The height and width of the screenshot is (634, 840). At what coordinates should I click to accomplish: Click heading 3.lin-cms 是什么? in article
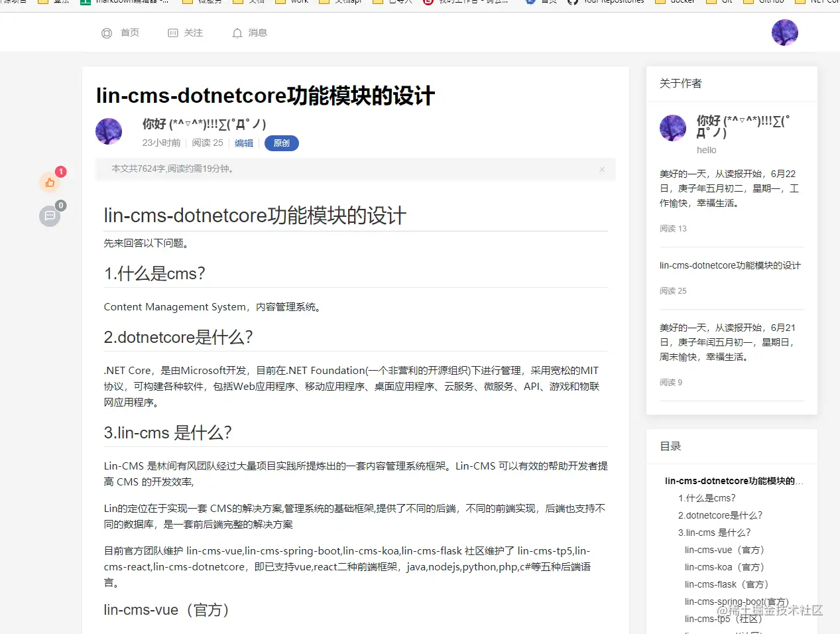(168, 433)
